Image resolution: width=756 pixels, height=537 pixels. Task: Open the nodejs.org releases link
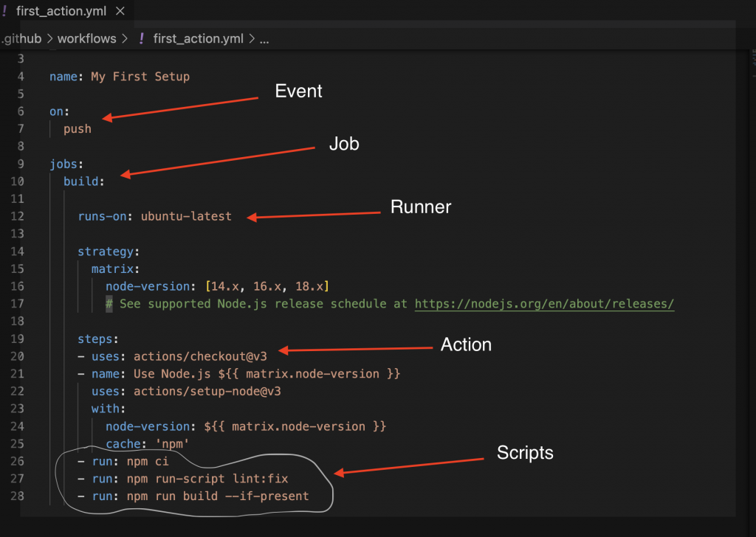(544, 304)
